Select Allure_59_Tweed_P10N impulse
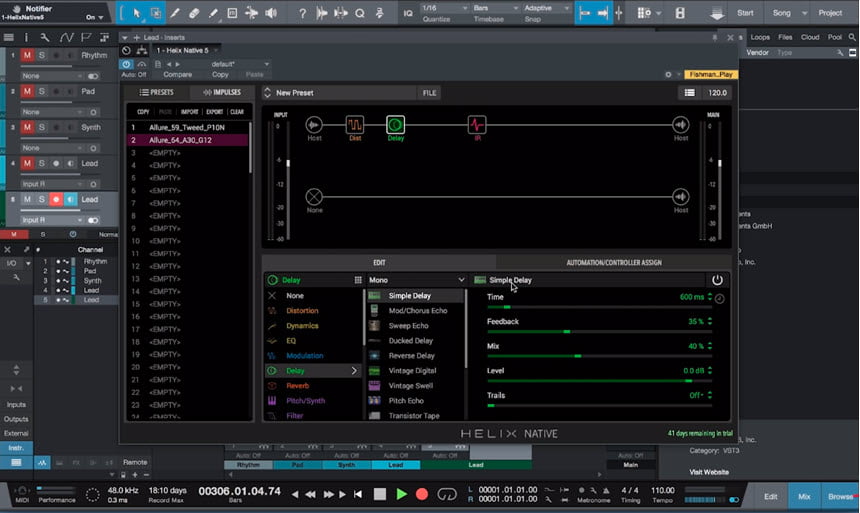 tap(188, 127)
